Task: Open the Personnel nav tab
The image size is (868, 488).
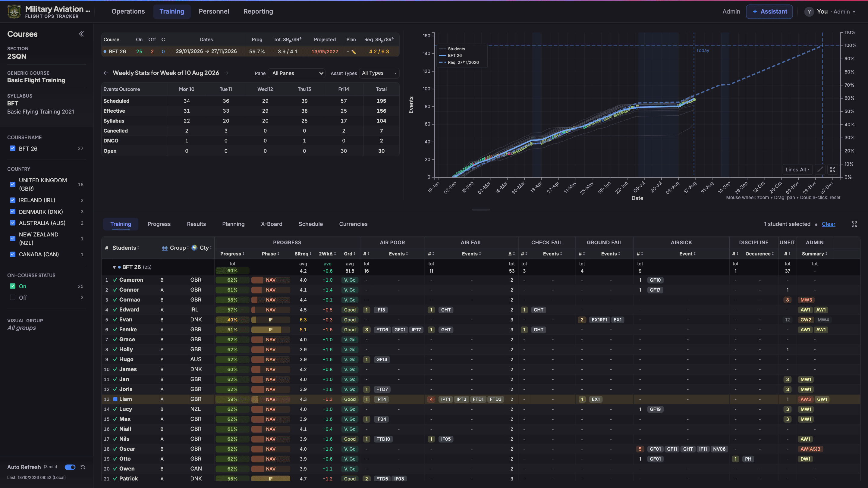Action: [x=214, y=11]
